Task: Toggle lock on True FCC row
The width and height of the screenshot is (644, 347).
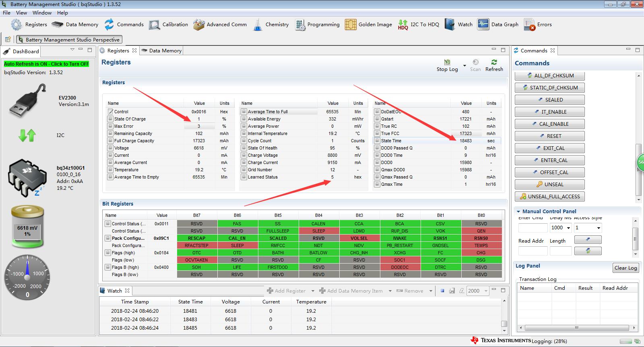Action: [x=377, y=133]
